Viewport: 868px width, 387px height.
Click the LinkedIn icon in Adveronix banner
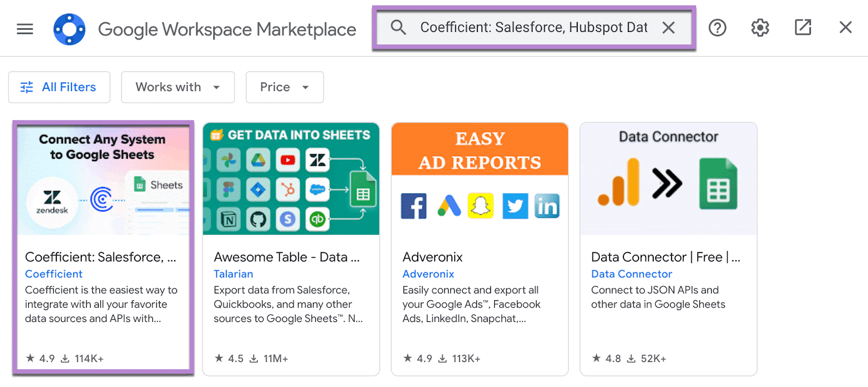click(x=547, y=206)
